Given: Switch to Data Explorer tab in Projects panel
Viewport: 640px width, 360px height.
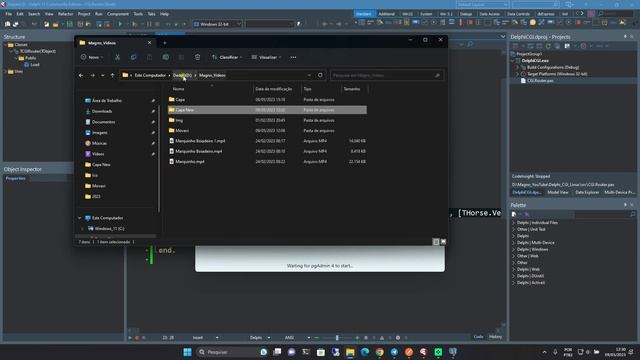Looking at the screenshot, I should coord(587,192).
